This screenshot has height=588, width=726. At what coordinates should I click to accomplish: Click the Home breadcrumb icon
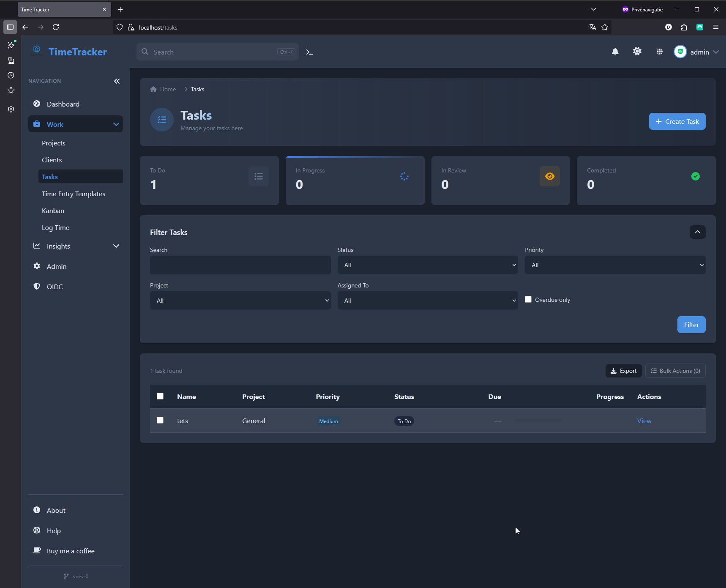[153, 89]
